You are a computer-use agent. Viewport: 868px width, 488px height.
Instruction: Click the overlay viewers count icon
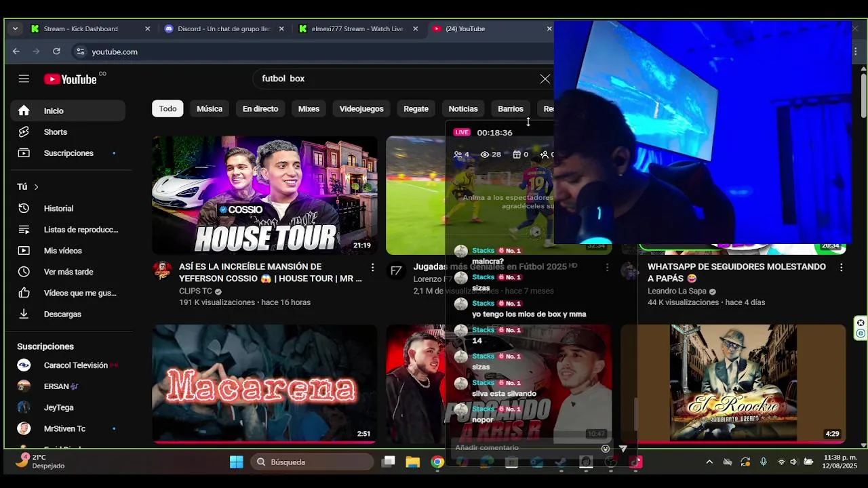coord(485,155)
